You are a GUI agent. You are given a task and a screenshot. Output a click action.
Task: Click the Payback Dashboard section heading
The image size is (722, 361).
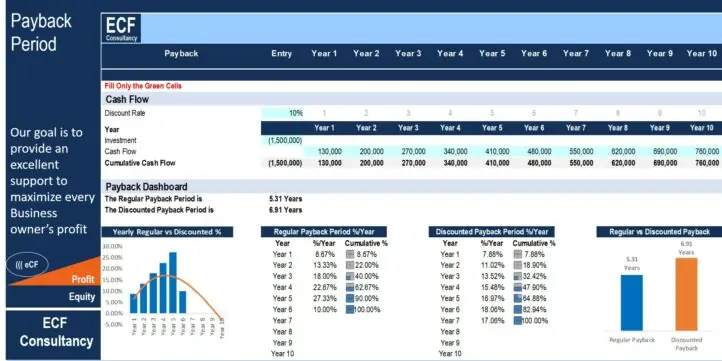[x=146, y=186]
